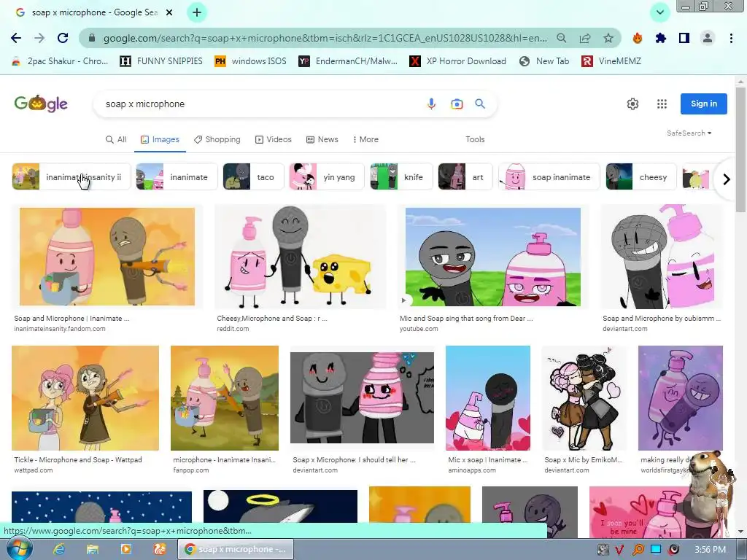Search by image with camera icon

coord(457,104)
